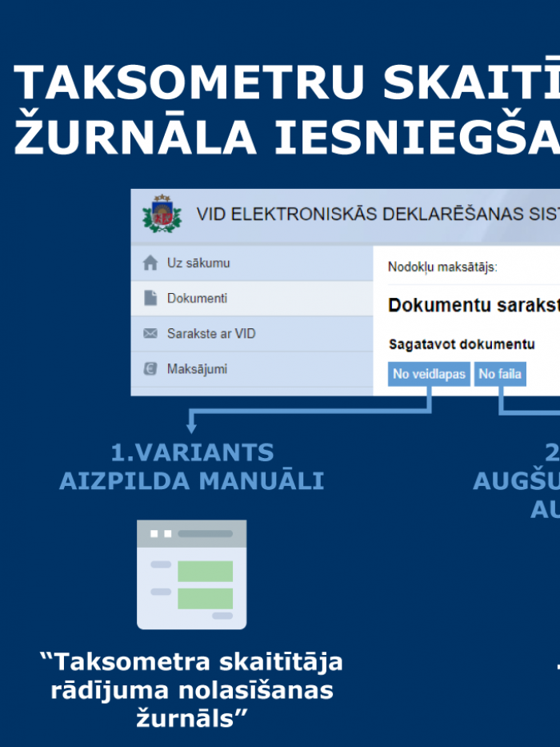This screenshot has width=560, height=747.
Task: Click the form illustration under Aizpilda manuāli
Action: [191, 575]
